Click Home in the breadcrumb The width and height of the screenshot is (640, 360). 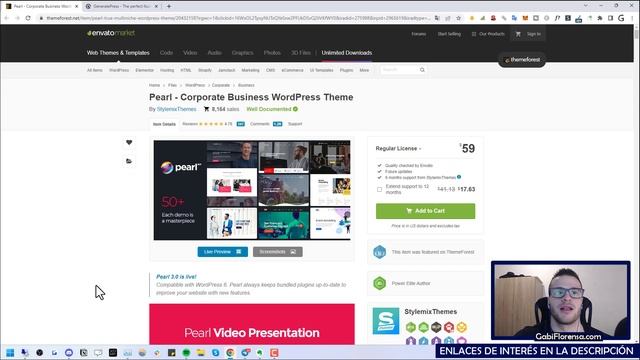click(x=154, y=85)
